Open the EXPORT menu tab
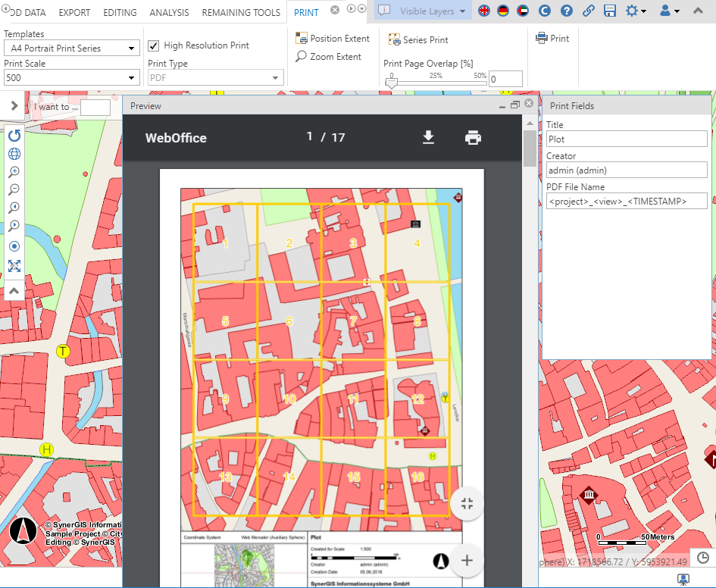The image size is (716, 588). [x=73, y=12]
